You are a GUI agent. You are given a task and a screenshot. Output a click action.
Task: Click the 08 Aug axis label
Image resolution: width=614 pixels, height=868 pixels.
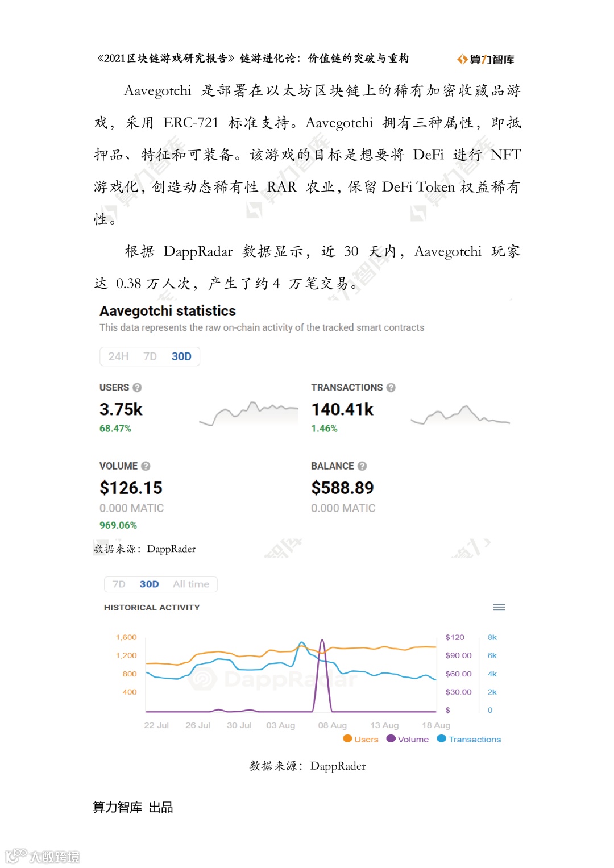point(333,725)
